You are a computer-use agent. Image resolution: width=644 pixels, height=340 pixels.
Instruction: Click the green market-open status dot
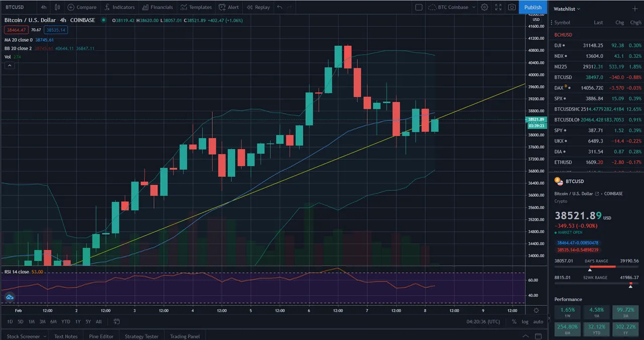point(104,20)
